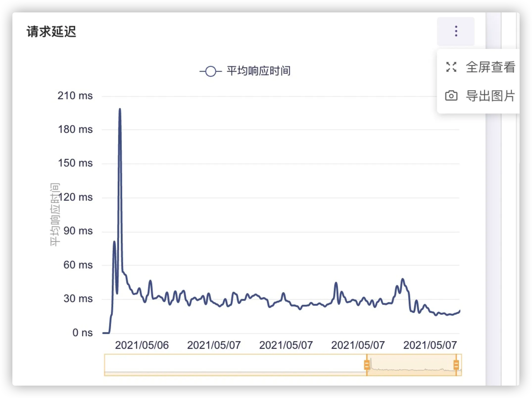Click the 0 ns y-axis label

[82, 333]
